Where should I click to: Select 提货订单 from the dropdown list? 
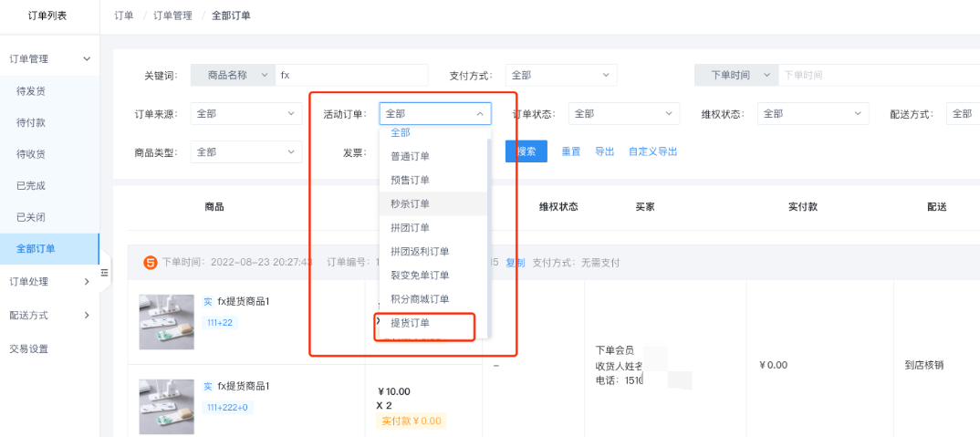coord(410,323)
